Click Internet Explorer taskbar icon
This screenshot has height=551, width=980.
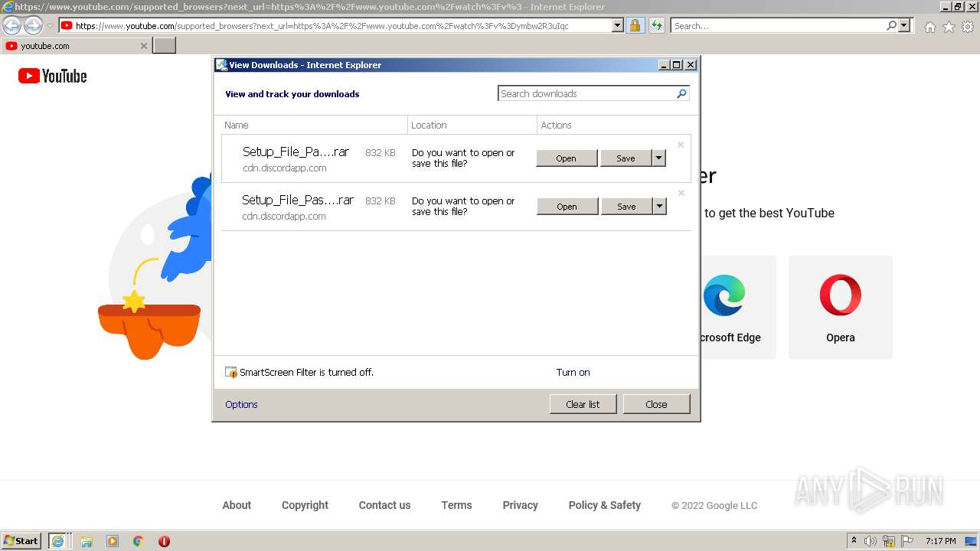59,541
